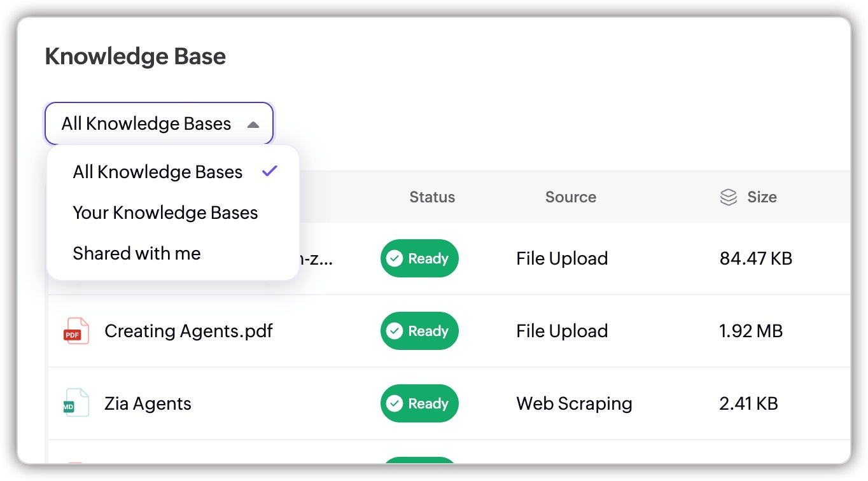Click the checkmark on Creating Agents Ready badge
The height and width of the screenshot is (481, 868).
(x=395, y=331)
